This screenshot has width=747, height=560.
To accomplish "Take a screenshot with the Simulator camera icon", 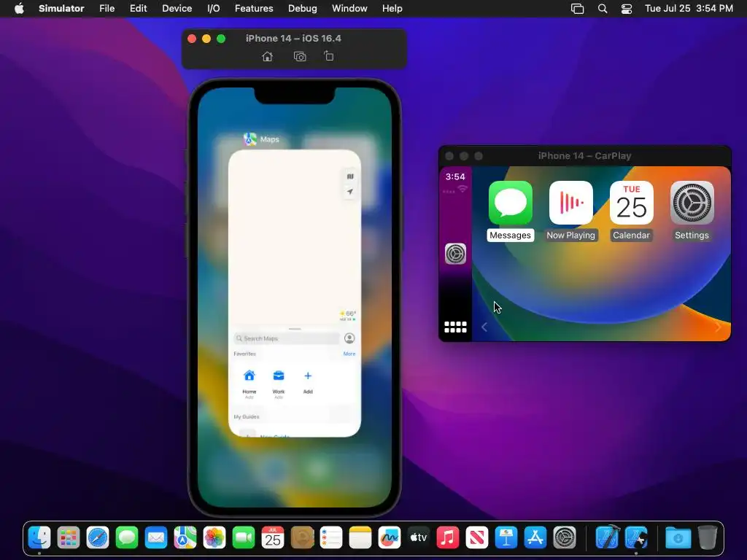I will (x=300, y=57).
